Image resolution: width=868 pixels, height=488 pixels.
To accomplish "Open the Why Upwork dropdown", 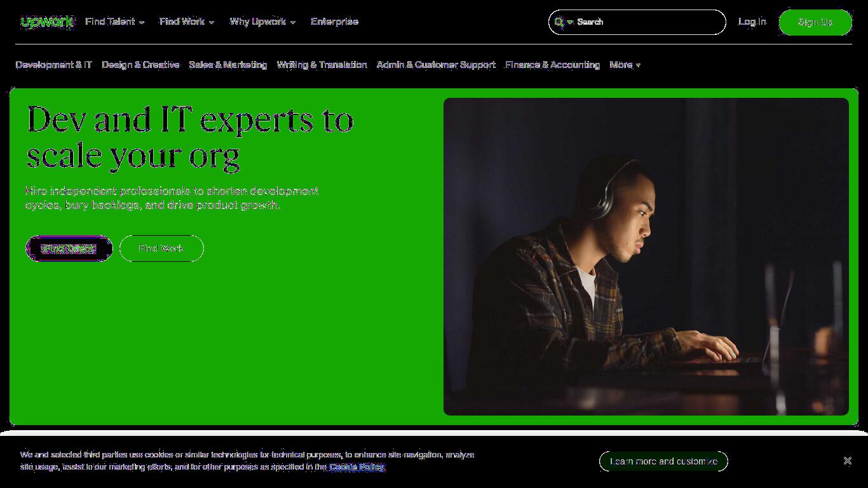I will [262, 22].
